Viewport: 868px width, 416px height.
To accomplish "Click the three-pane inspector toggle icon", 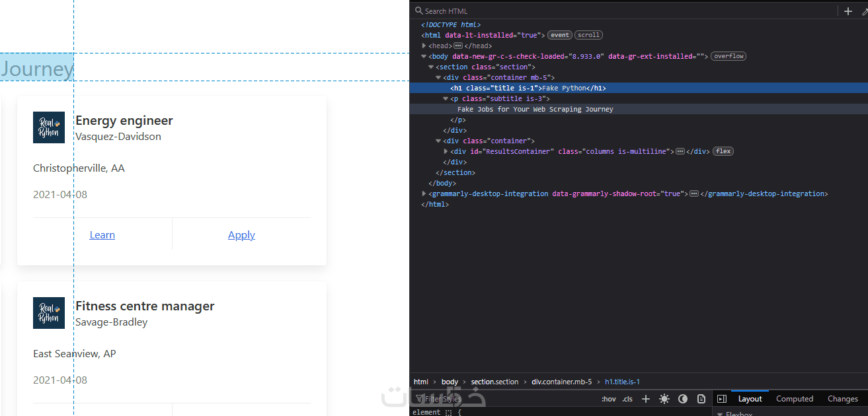I will click(x=722, y=399).
